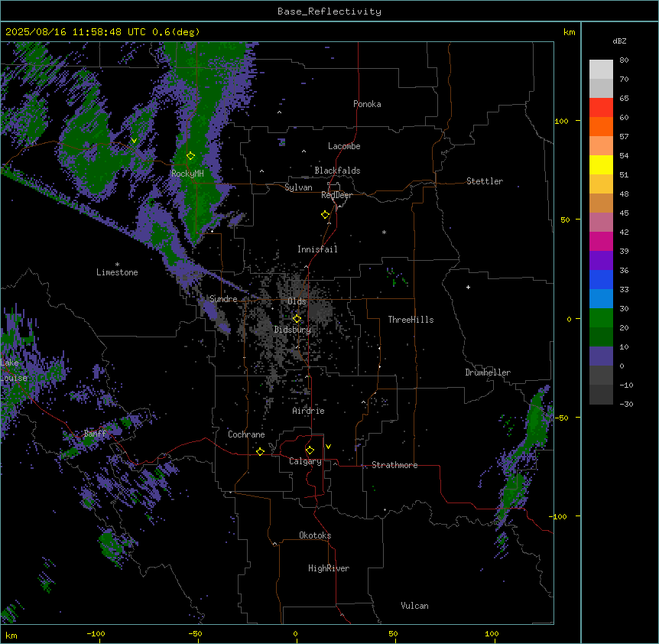
Task: Select the slate-blue 10 dBZ legend swatch
Action: (601, 356)
